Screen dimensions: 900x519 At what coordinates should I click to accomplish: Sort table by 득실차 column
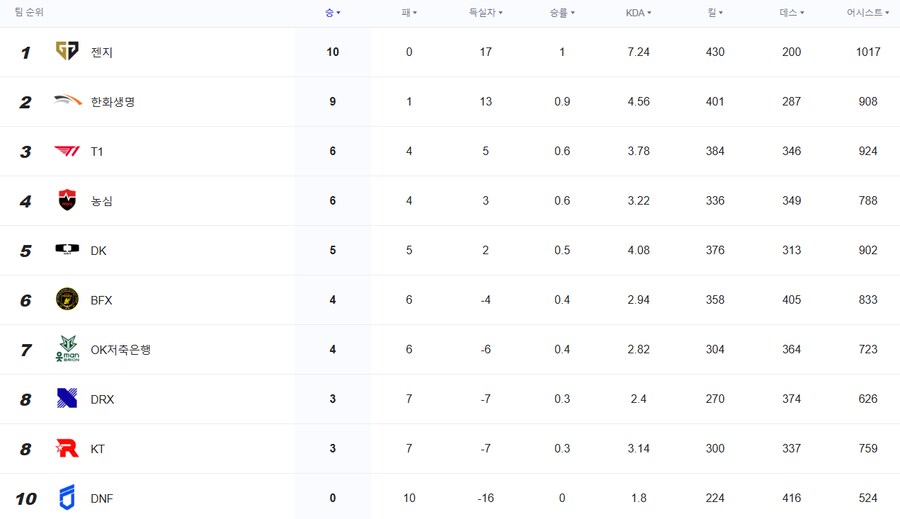(x=486, y=13)
